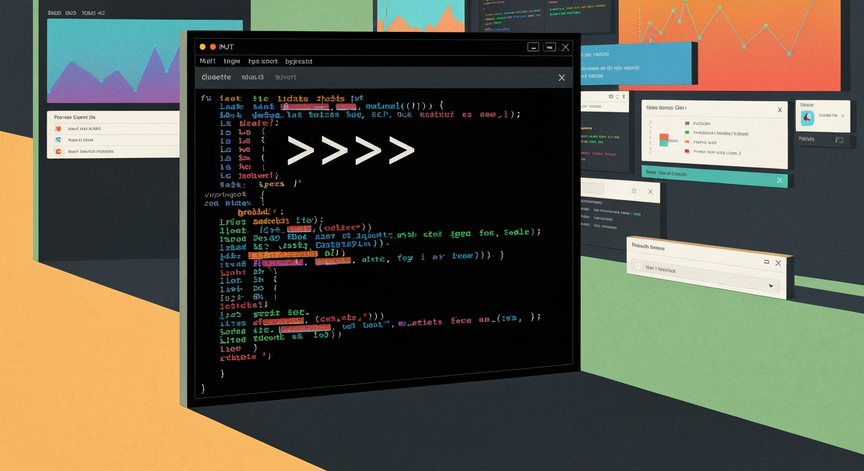864x471 pixels.
Task: Open the second terminal menu starting with 'In'
Action: tap(231, 61)
